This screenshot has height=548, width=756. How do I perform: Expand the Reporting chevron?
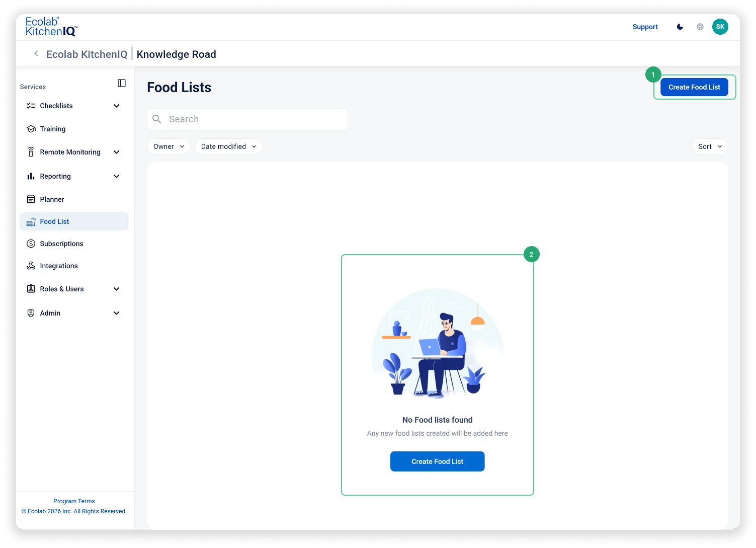click(117, 176)
